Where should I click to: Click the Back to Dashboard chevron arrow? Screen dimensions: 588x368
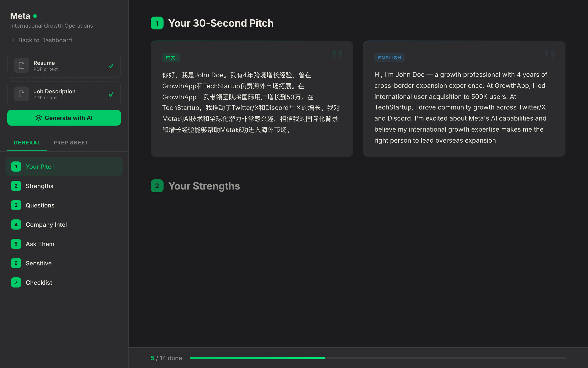pos(13,40)
